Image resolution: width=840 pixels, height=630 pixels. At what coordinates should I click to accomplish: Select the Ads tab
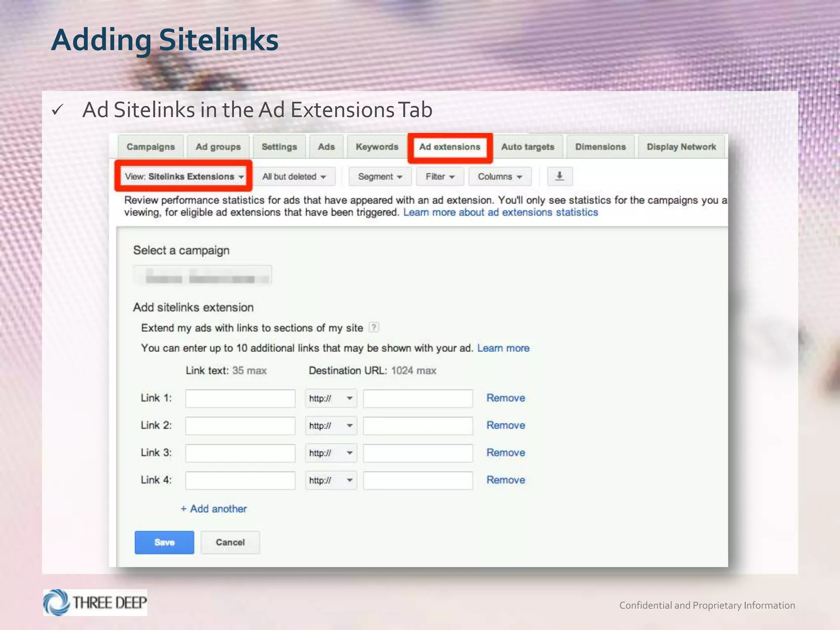coord(326,147)
